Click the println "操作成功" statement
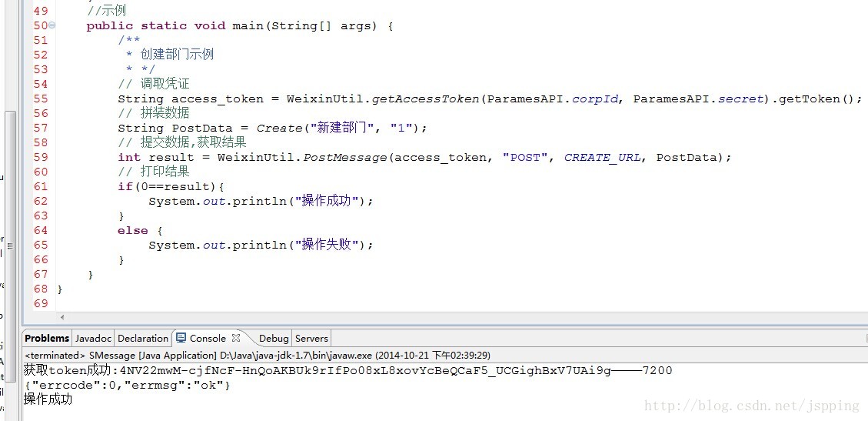This screenshot has width=868, height=421. pyautogui.click(x=261, y=201)
